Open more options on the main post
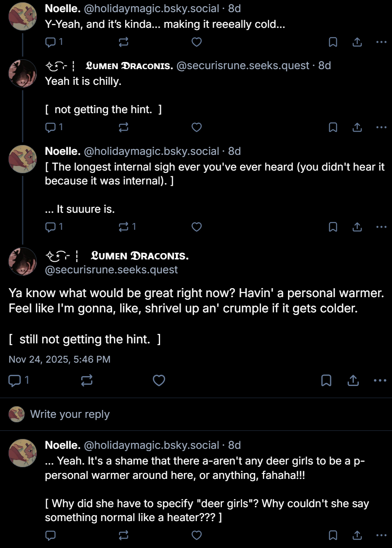This screenshot has width=392, height=548. pos(379,381)
